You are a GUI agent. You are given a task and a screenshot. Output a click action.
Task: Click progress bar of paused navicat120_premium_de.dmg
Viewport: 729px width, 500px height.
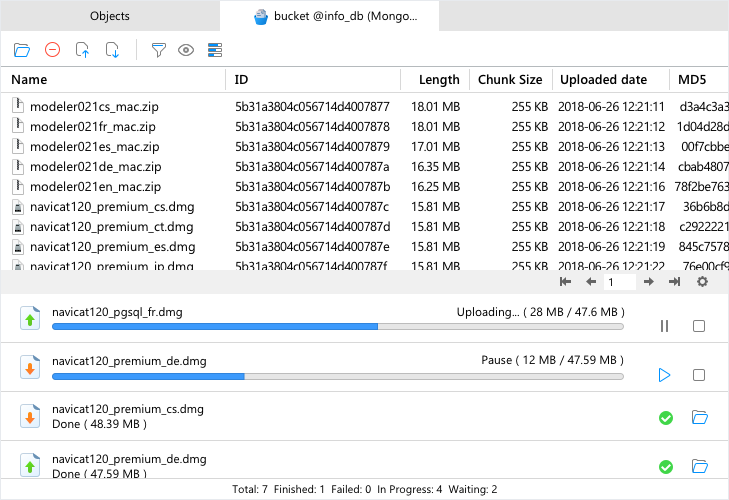pos(338,376)
